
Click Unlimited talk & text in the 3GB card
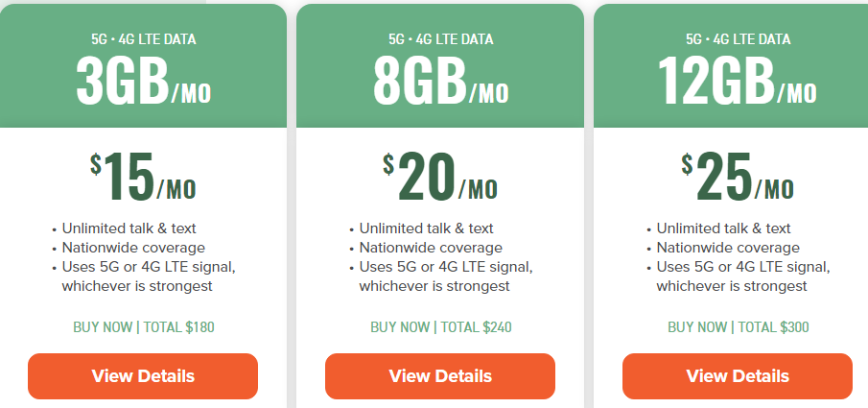pos(129,228)
